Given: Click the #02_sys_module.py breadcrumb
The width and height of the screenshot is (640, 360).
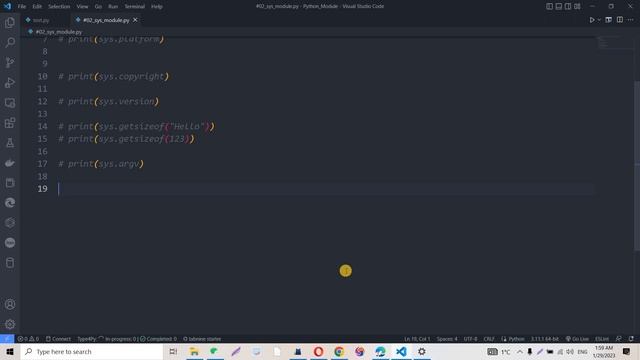Looking at the screenshot, I should coord(58,31).
